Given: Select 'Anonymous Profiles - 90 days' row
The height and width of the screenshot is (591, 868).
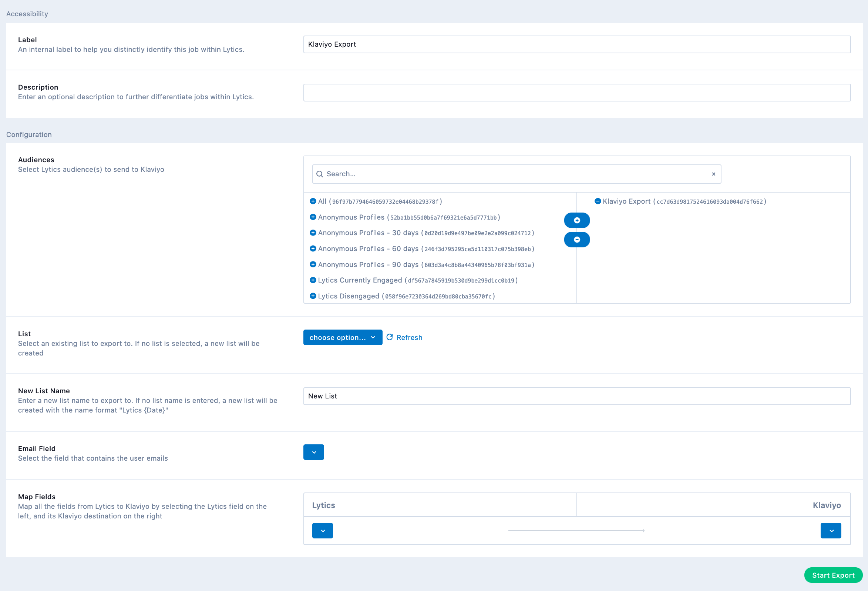Looking at the screenshot, I should (x=426, y=264).
